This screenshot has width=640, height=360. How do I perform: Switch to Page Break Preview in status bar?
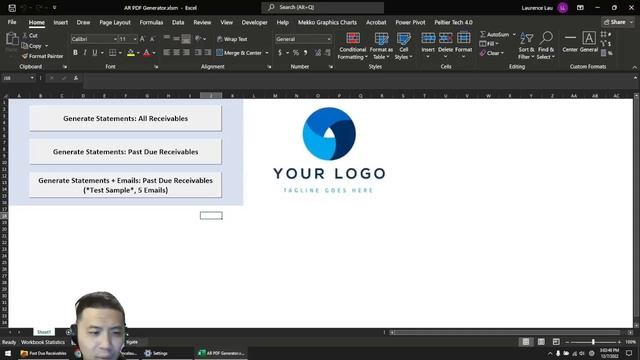click(556, 342)
